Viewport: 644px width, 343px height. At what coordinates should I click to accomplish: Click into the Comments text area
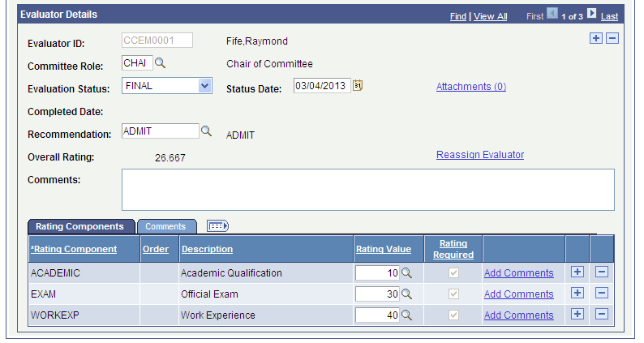368,190
